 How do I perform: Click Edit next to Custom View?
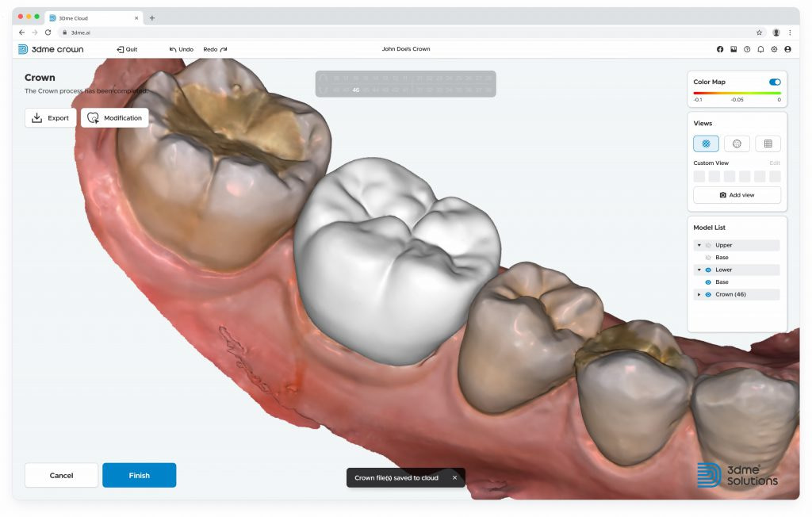pos(774,162)
